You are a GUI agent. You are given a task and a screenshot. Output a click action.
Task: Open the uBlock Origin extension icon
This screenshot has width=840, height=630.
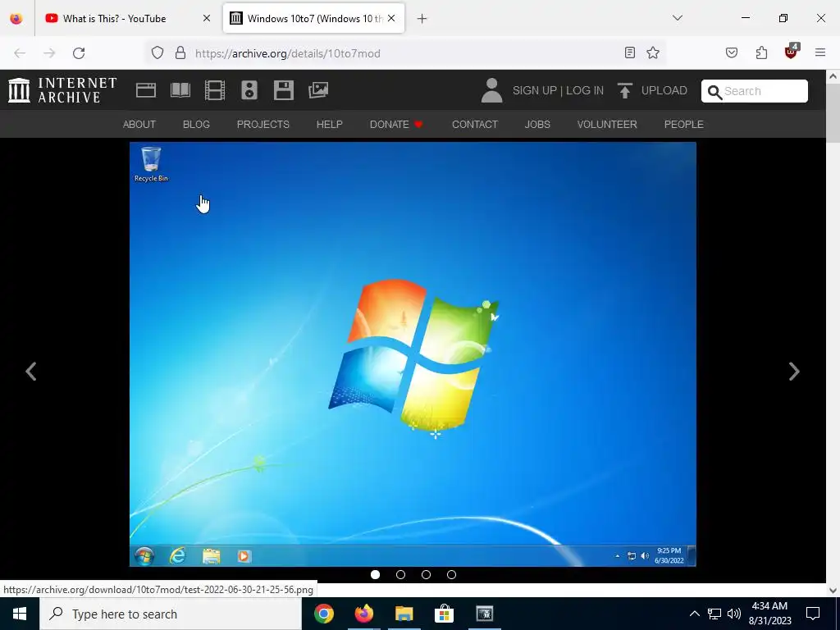792,52
